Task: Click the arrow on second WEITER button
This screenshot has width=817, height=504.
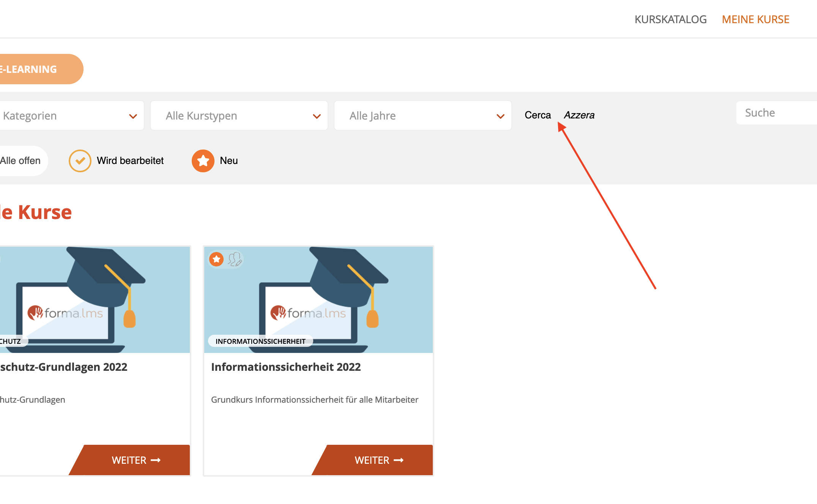Action: (399, 460)
